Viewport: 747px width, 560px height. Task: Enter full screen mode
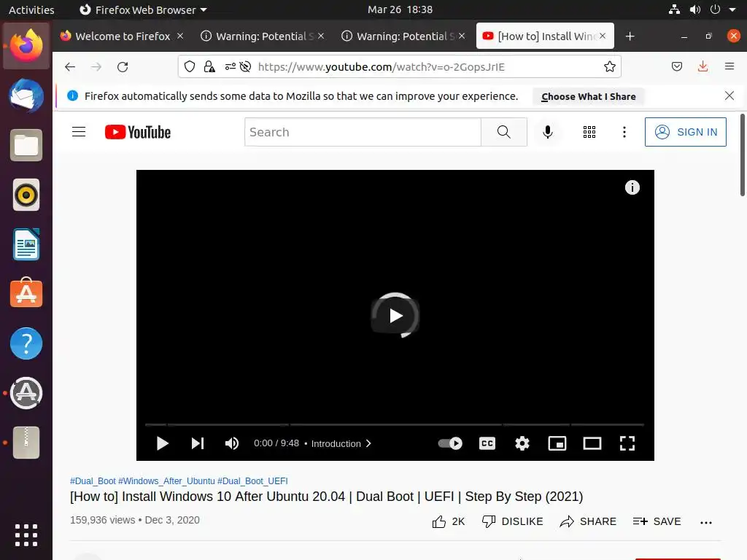(627, 443)
